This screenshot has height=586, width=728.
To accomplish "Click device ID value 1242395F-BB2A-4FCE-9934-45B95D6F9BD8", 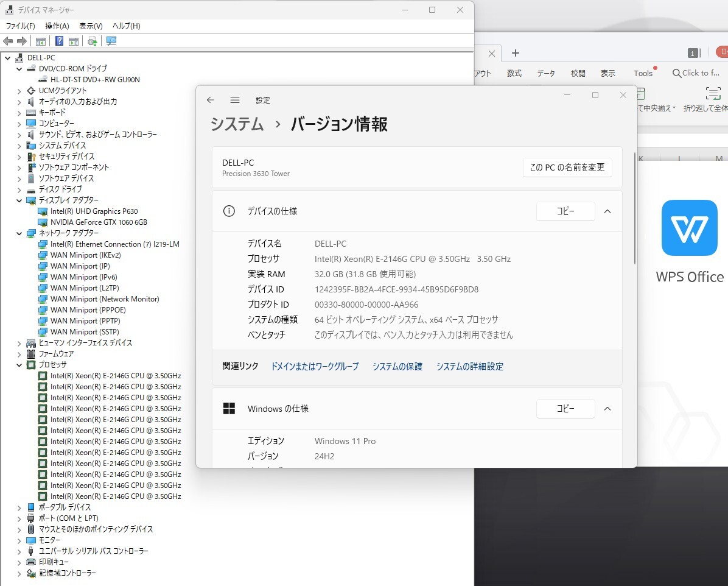I will [396, 289].
